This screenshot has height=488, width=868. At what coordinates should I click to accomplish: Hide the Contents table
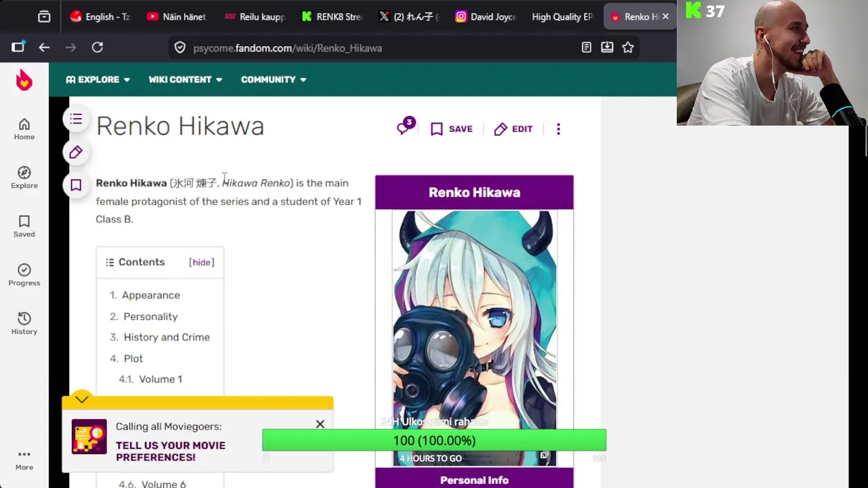coord(201,262)
